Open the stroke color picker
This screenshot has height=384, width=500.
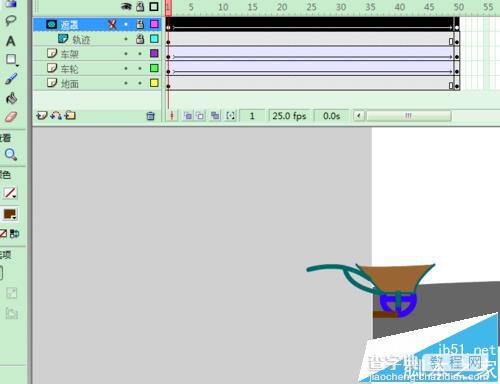click(10, 193)
